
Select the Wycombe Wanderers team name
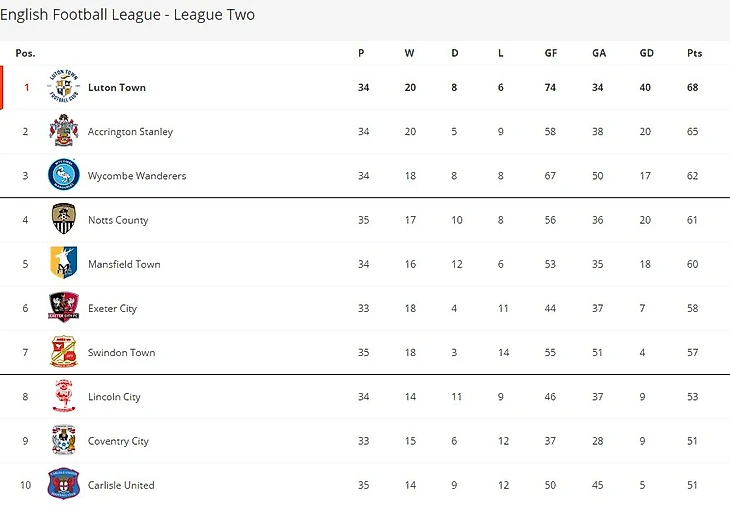(137, 176)
